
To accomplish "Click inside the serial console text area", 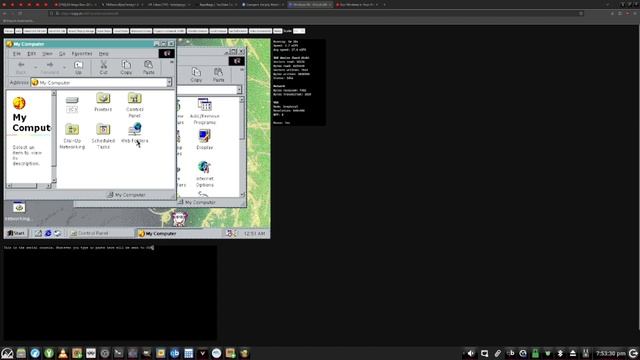I will [x=110, y=292].
